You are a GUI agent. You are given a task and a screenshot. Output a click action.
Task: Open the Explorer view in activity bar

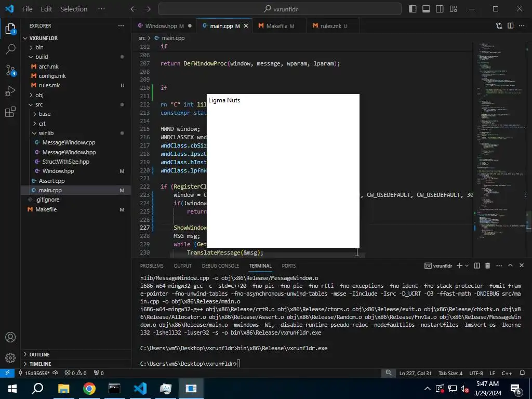tap(10, 29)
